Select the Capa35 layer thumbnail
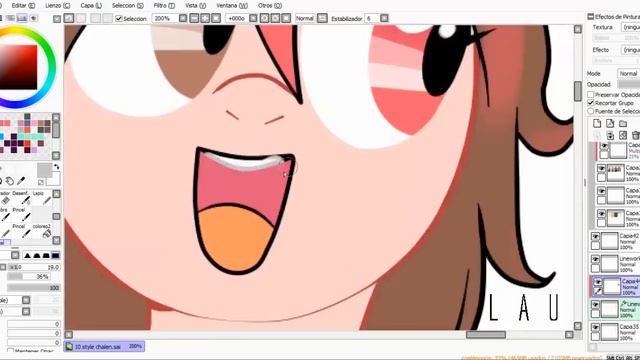The height and width of the screenshot is (360, 640). tap(610, 332)
